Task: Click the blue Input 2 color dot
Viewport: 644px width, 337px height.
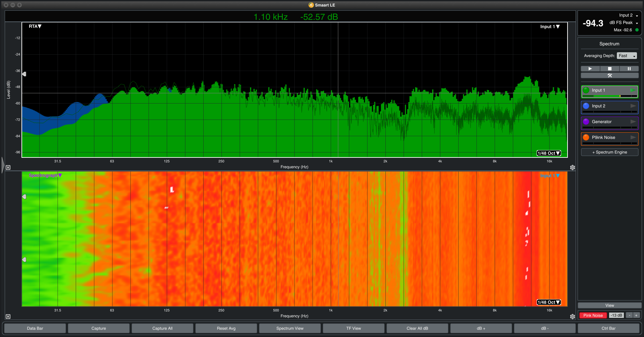Action: [x=586, y=106]
